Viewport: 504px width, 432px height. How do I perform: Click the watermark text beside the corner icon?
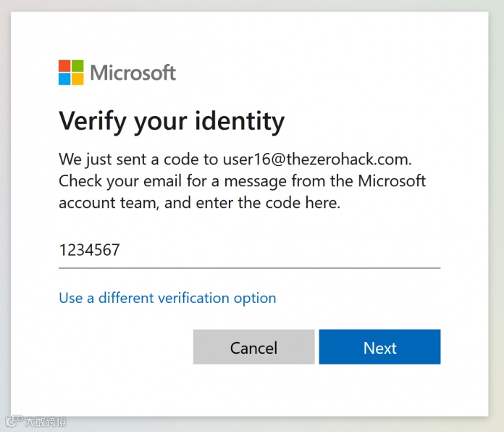(x=46, y=421)
